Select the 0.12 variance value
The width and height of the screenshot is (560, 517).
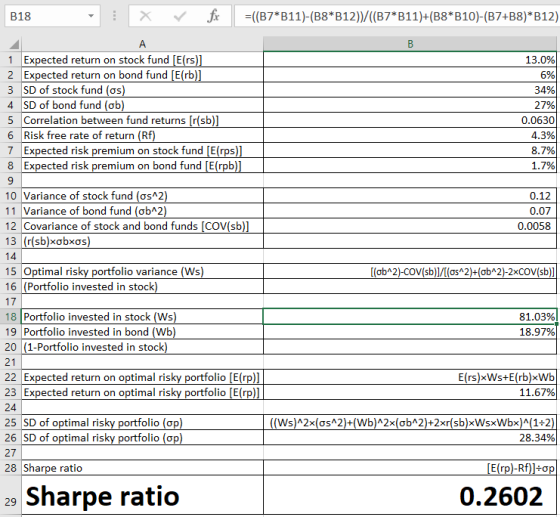click(x=410, y=196)
